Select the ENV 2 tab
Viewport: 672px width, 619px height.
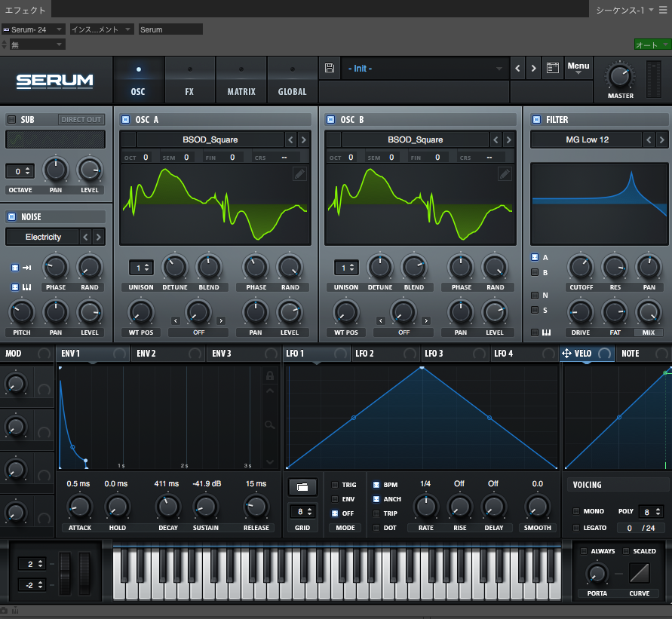coord(167,354)
